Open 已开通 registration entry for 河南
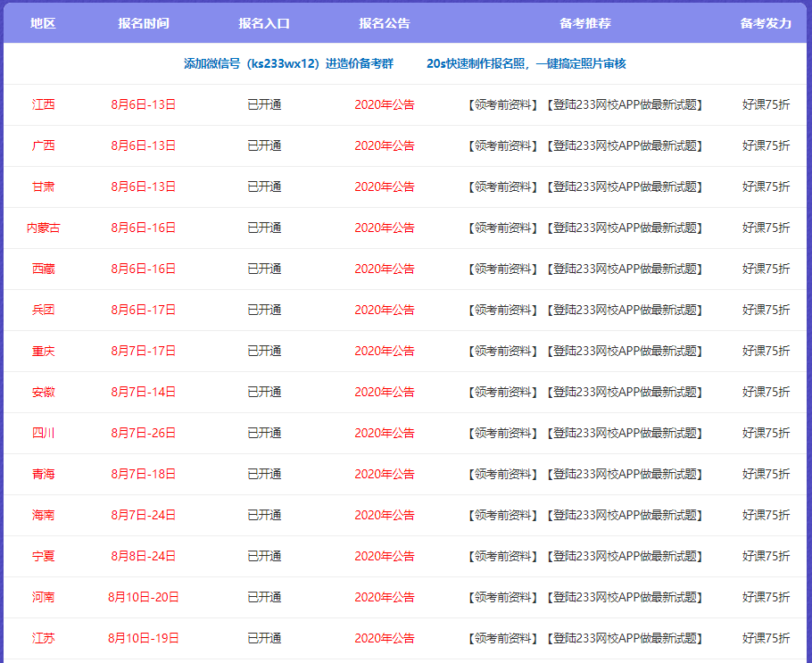Screen dimensions: 812x663 coord(264,597)
